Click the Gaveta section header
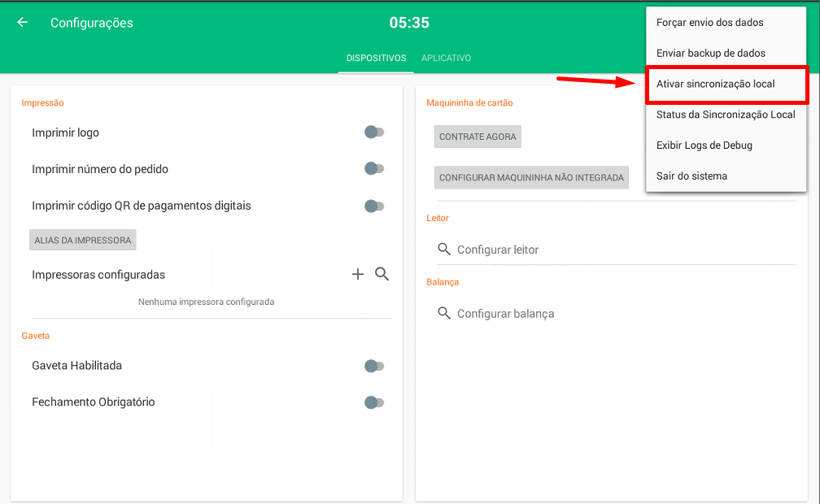This screenshot has height=504, width=820. (36, 336)
